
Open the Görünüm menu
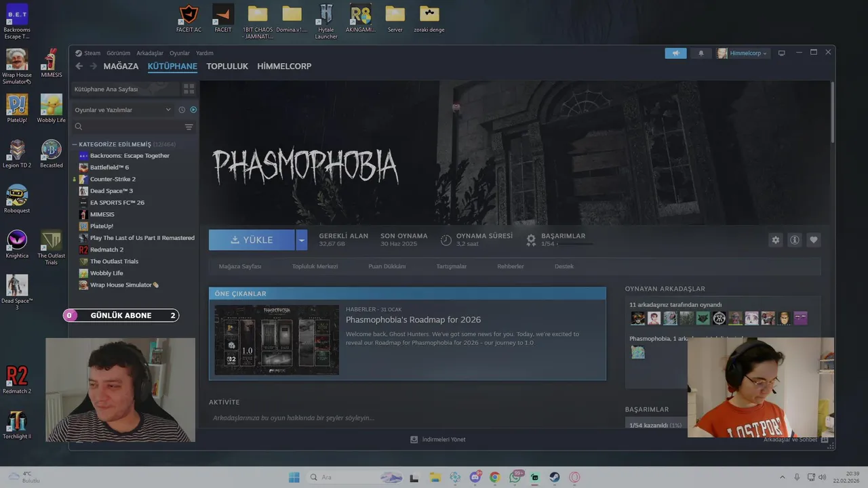coord(118,53)
